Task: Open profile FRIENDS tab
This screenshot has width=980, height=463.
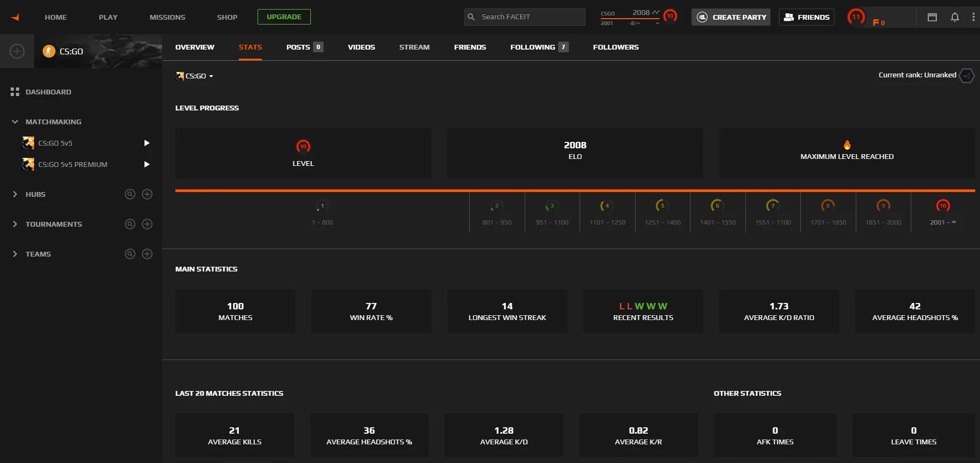Action: click(470, 47)
